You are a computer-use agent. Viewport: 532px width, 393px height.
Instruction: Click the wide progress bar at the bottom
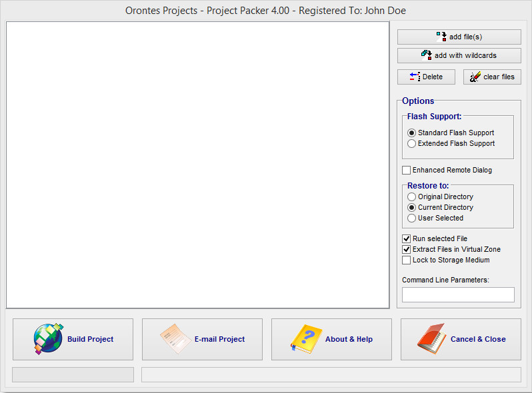331,375
